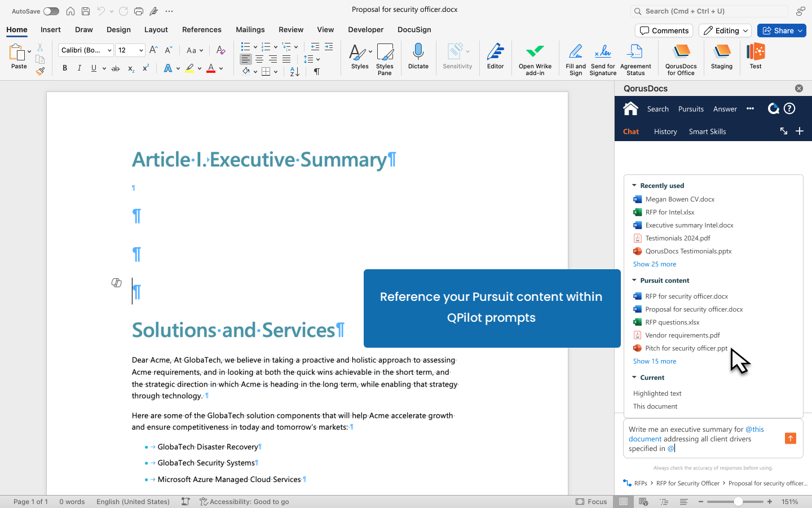Switch to Smart Skills tab
The image size is (812, 508).
707,132
